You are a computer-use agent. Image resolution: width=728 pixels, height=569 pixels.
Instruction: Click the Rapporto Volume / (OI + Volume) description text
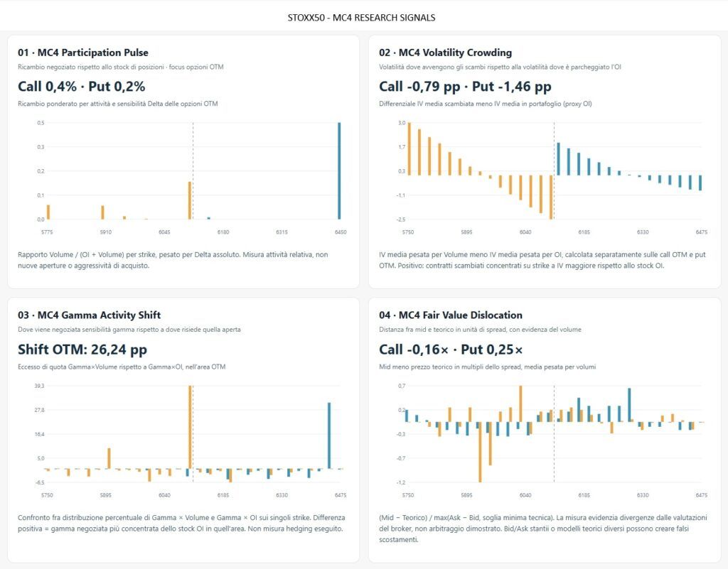coord(173,260)
